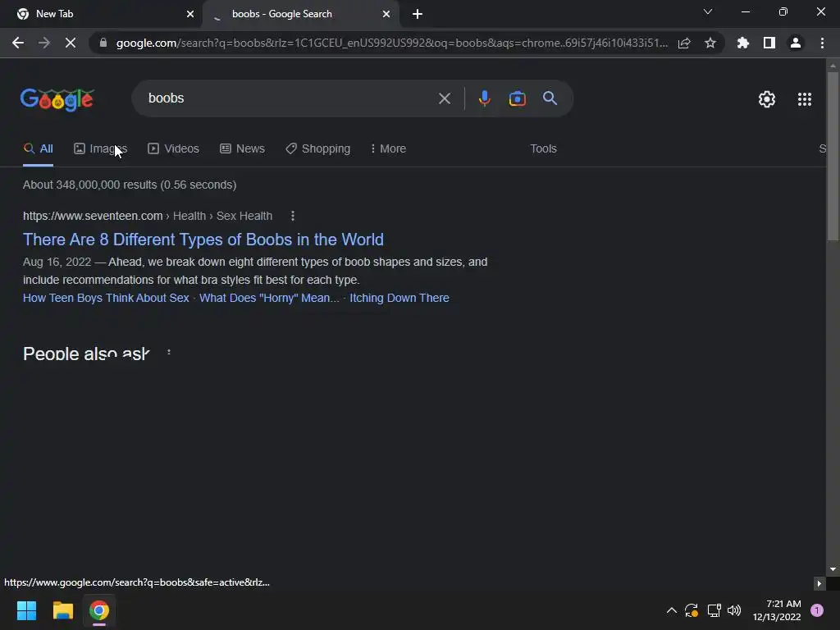Close the New Tab tab
840x630 pixels.
click(190, 14)
